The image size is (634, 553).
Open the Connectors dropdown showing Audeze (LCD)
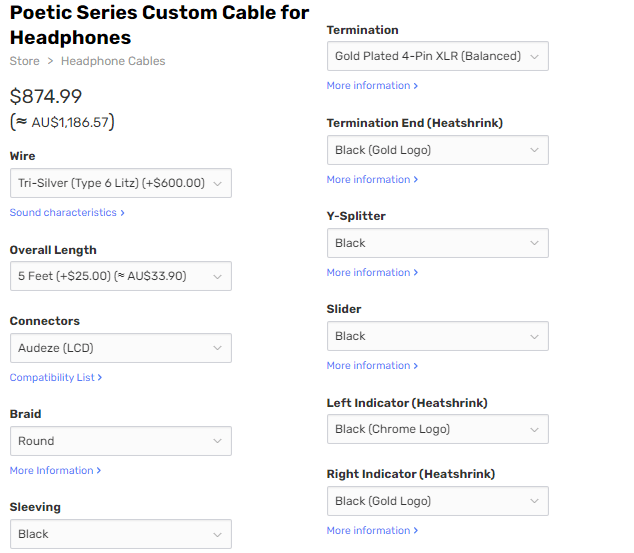pos(120,348)
